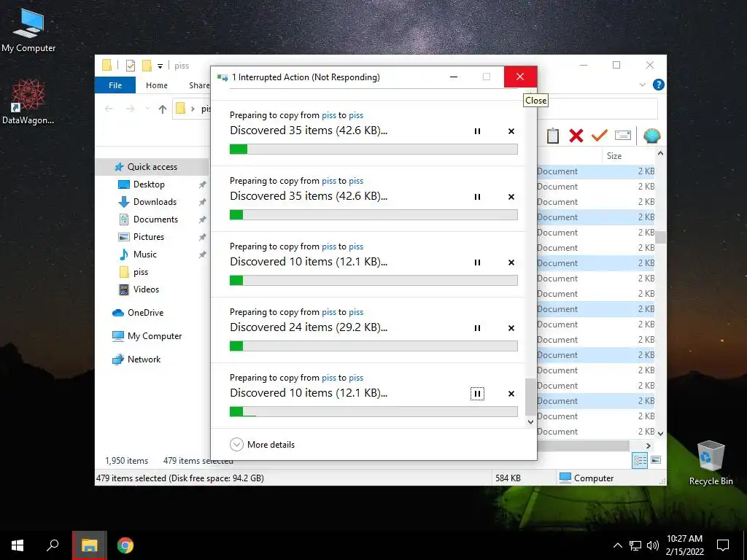Sort by the Size column header

(x=614, y=156)
